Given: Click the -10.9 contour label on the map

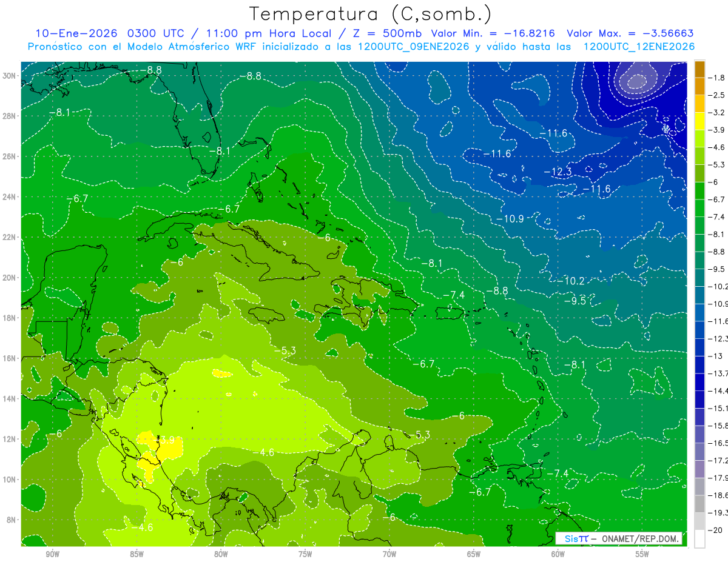Looking at the screenshot, I should 510,219.
